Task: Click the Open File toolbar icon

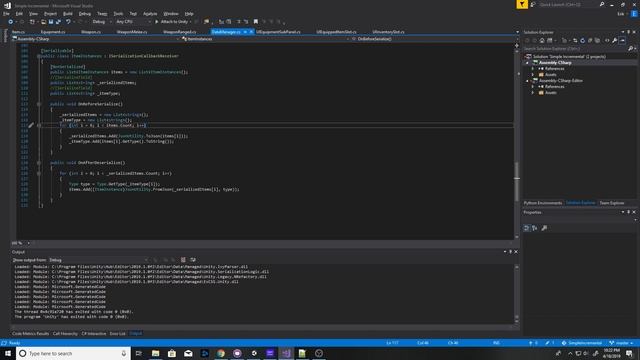Action: pos(43,22)
